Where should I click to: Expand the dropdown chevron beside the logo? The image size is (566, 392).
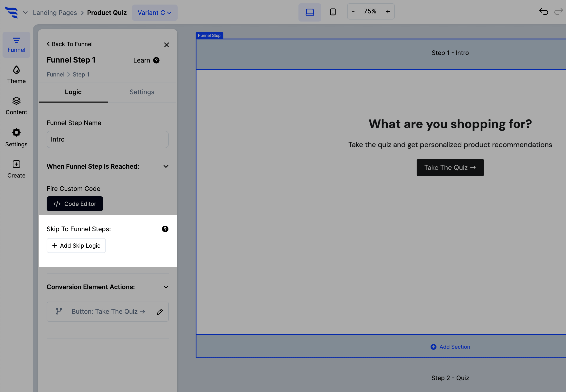[x=25, y=12]
